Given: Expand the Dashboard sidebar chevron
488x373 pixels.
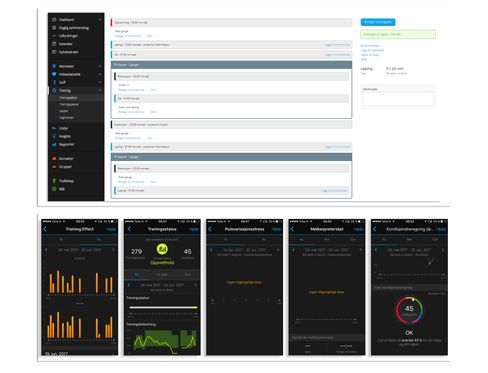Looking at the screenshot, I should click(x=100, y=20).
